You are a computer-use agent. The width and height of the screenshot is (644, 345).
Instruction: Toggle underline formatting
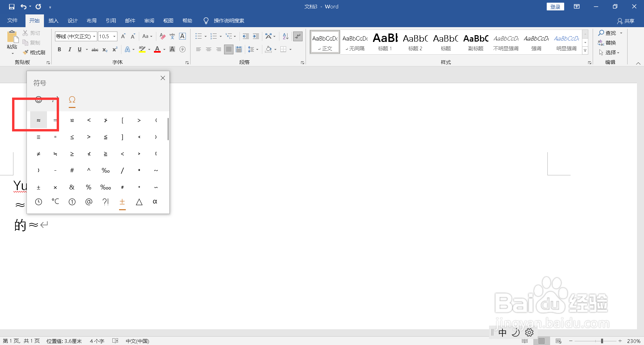point(79,50)
